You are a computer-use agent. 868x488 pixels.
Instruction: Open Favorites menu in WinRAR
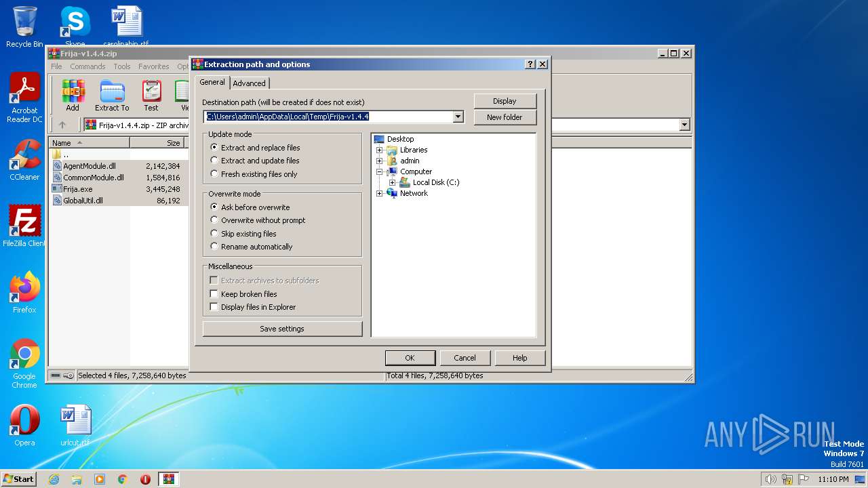154,66
